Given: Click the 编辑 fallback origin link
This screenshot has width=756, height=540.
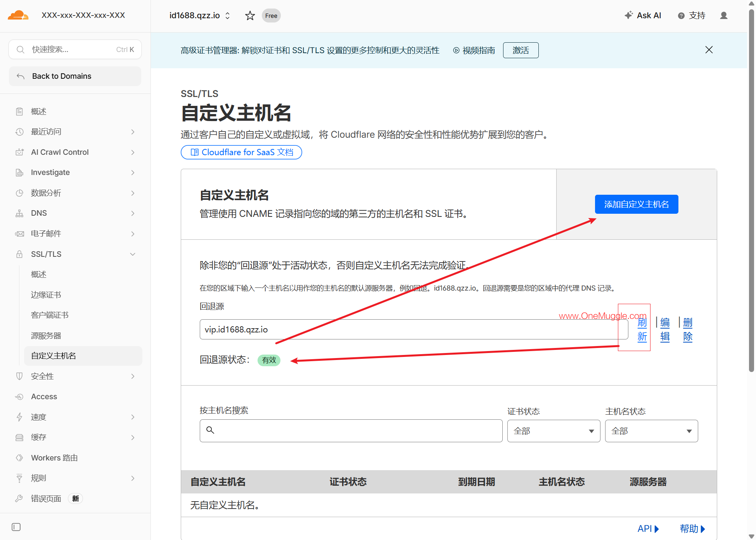Looking at the screenshot, I should point(665,329).
